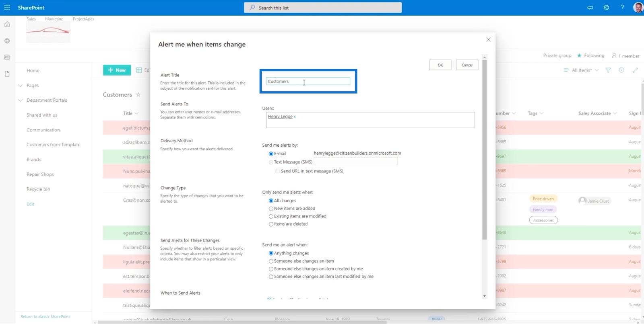Viewport: 644px width, 324px height.
Task: Open the All Items view dropdown
Action: pos(581,70)
